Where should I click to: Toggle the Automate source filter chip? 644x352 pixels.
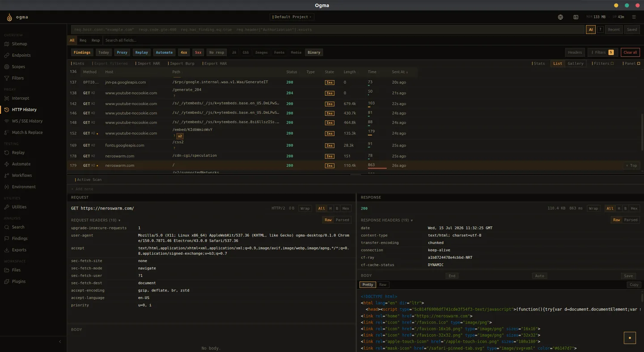[x=164, y=52]
